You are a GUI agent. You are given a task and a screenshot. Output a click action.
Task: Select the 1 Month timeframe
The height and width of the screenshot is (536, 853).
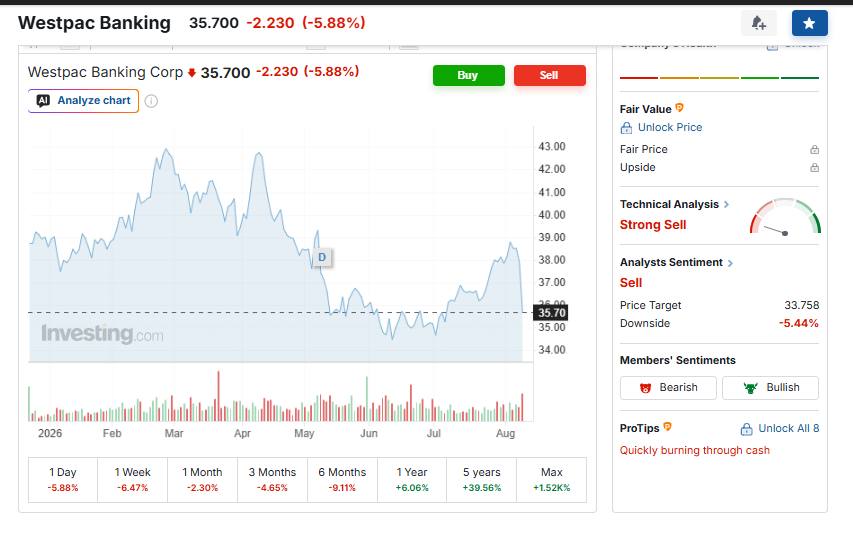pos(202,479)
